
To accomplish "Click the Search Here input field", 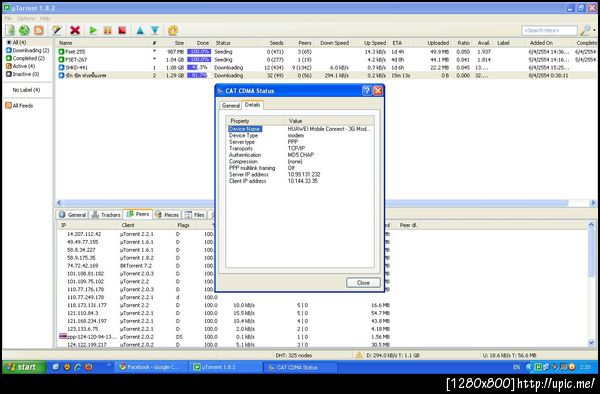I will [549, 30].
